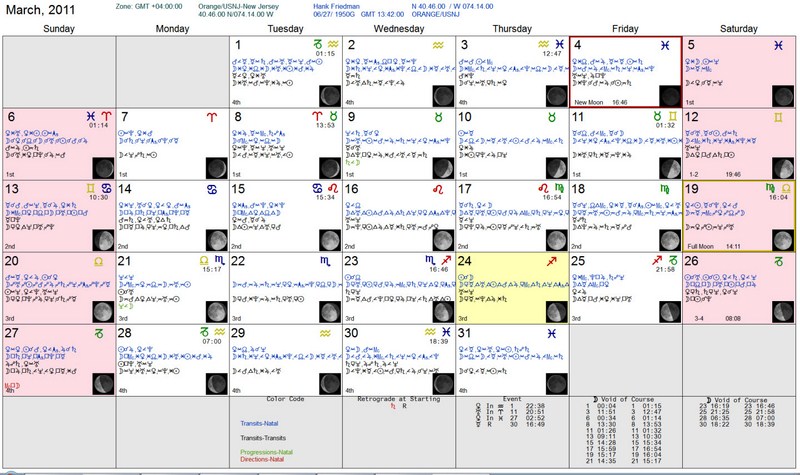
Task: Click the Taurus glyph on March 9
Action: click(x=439, y=116)
